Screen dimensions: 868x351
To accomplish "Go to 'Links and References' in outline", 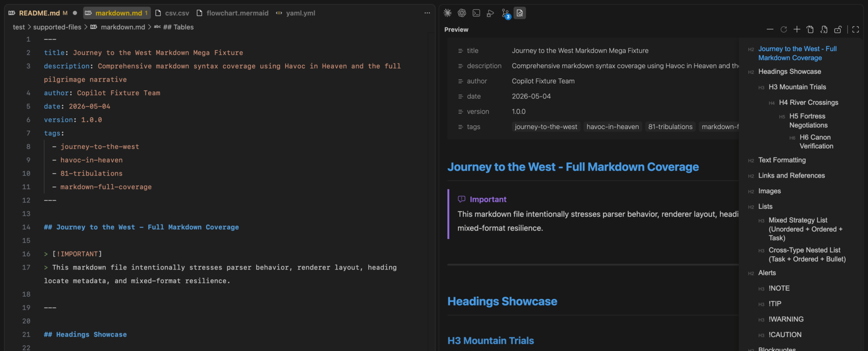I will click(x=792, y=176).
